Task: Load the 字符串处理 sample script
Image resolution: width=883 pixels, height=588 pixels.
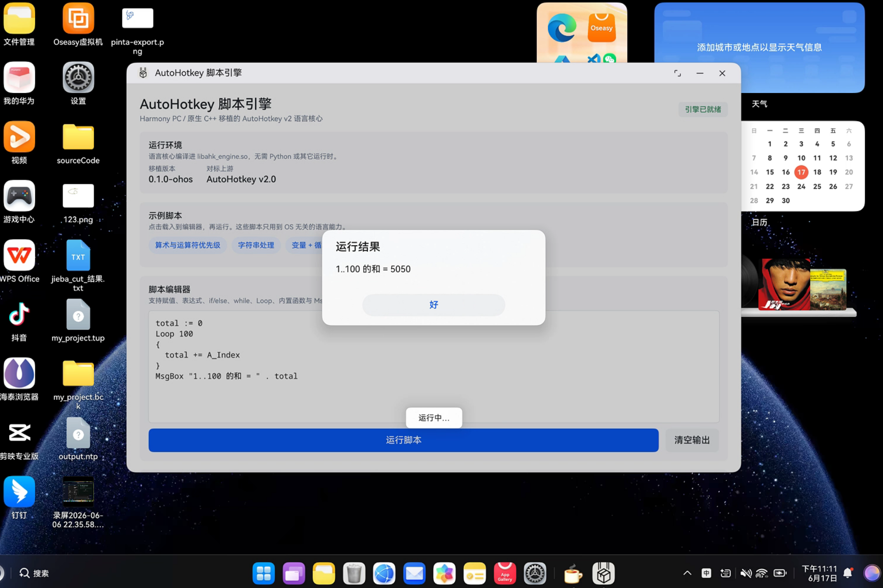Action: point(256,245)
